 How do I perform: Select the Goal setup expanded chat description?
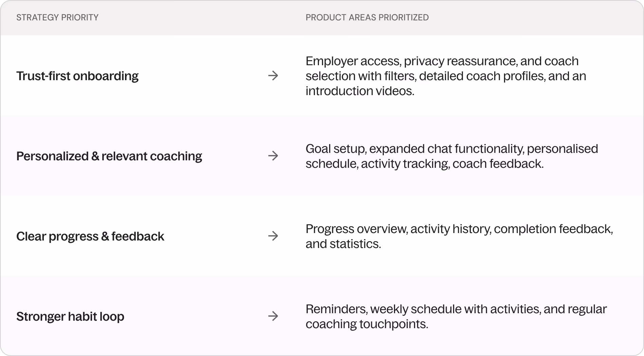pos(452,156)
